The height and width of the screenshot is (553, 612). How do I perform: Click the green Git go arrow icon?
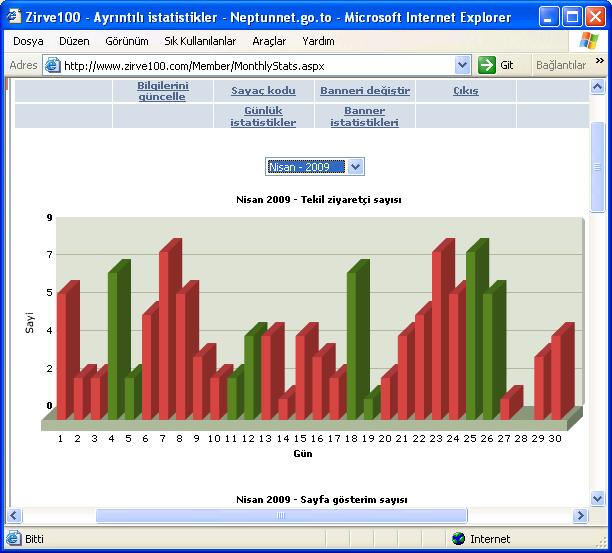pyautogui.click(x=487, y=65)
